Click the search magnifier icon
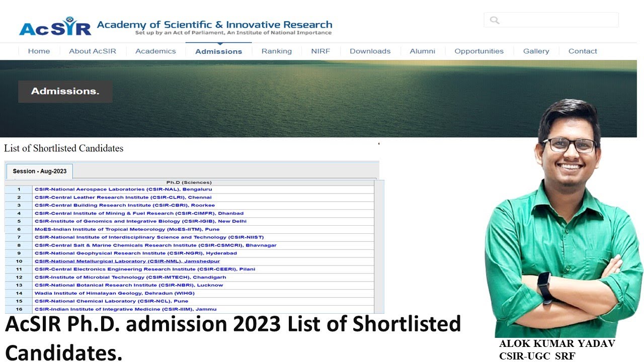The height and width of the screenshot is (362, 644). click(x=495, y=20)
